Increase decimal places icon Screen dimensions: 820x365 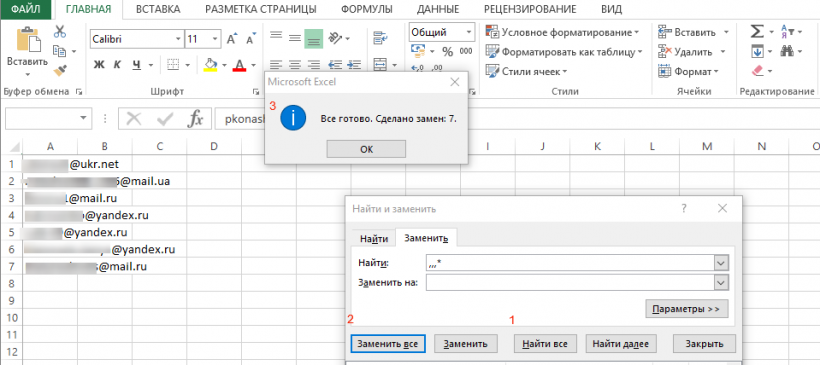417,68
